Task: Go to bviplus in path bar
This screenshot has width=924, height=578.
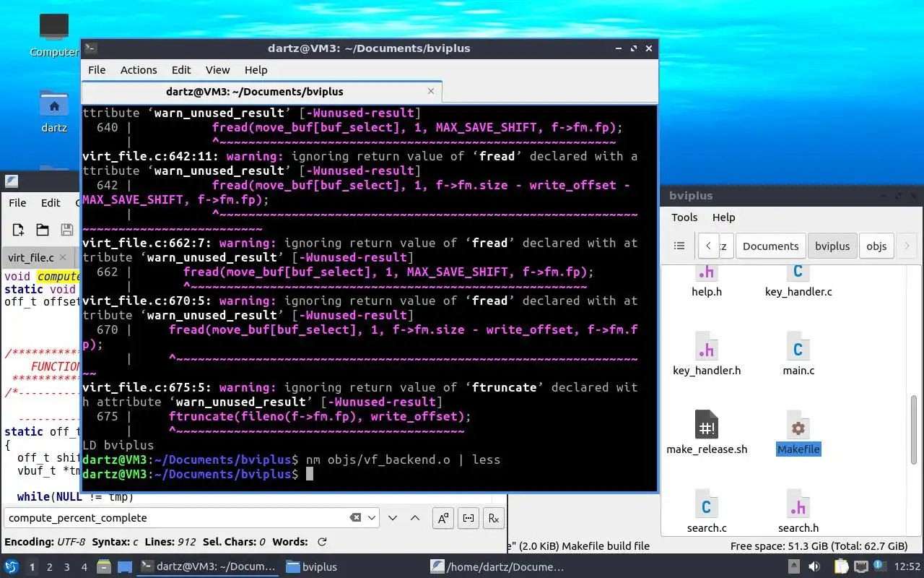Action: click(832, 246)
